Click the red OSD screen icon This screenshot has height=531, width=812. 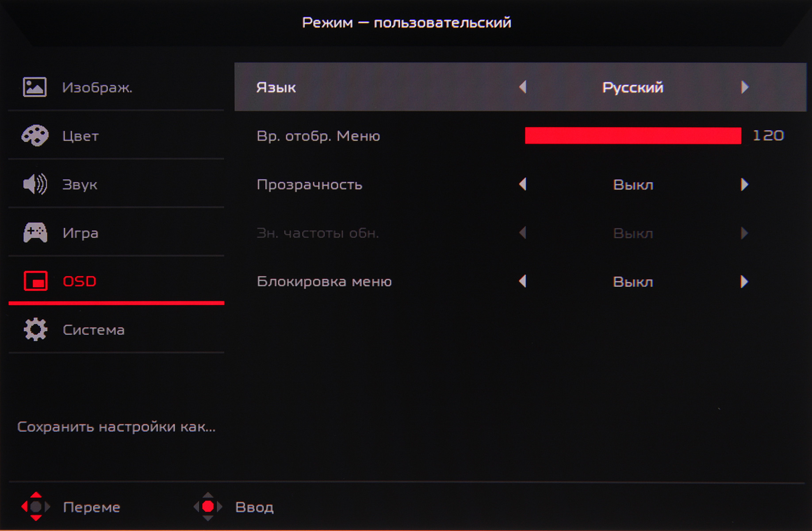35,281
